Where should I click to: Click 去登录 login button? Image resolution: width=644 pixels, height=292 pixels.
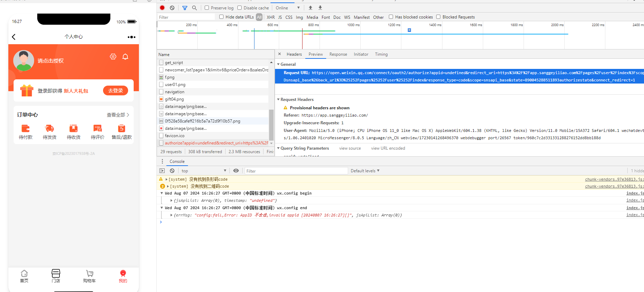pyautogui.click(x=116, y=90)
